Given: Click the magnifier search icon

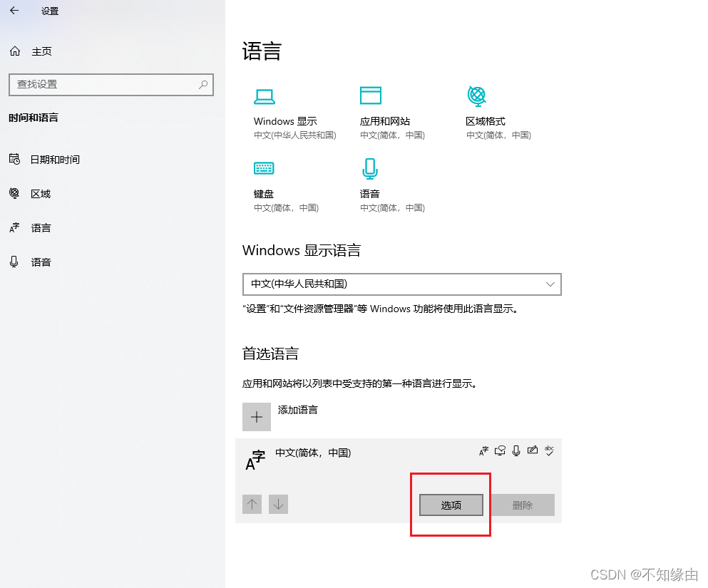Looking at the screenshot, I should pyautogui.click(x=203, y=84).
